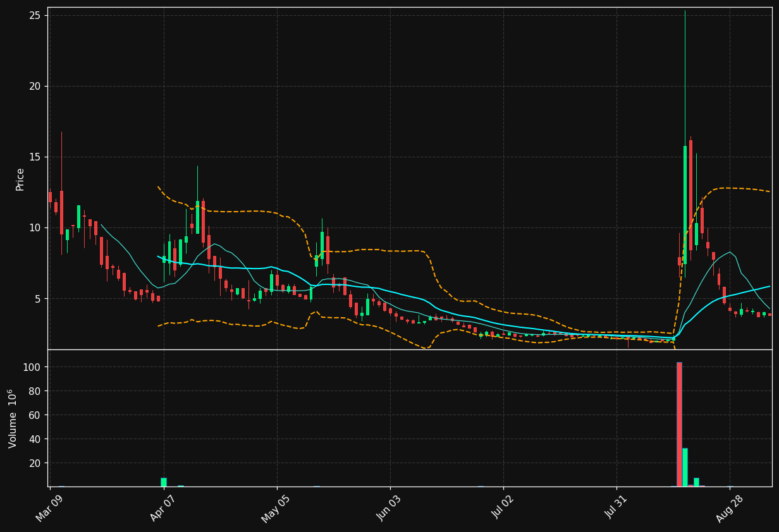Click the Jun 03 date label
The image size is (779, 532).
pos(389,508)
